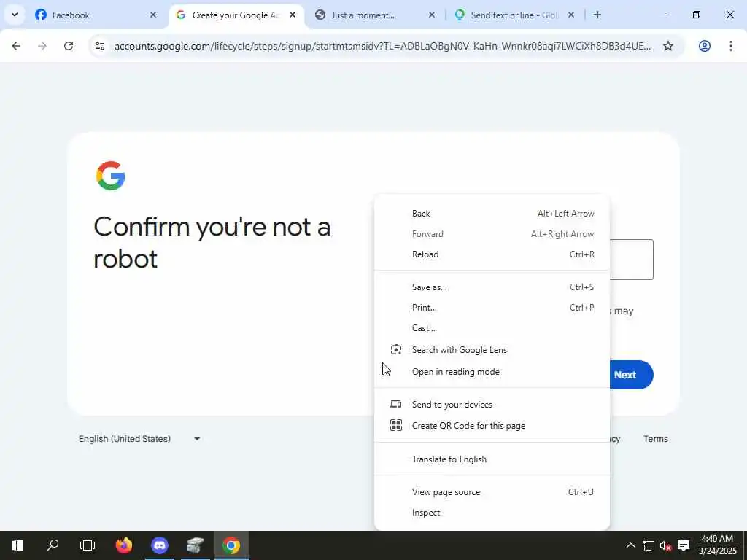Close the Send text online tab
The height and width of the screenshot is (560, 747).
coord(571,15)
